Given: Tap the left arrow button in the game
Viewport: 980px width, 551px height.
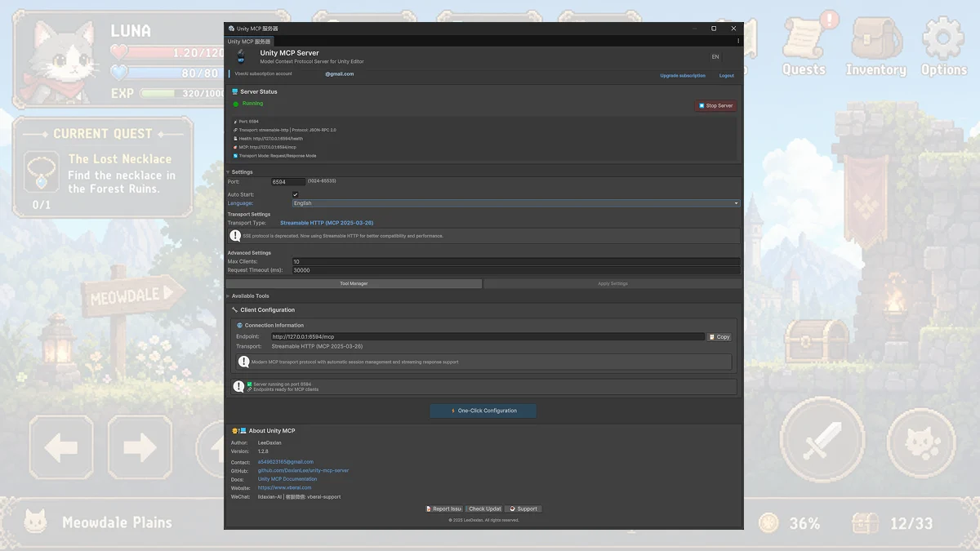Looking at the screenshot, I should tap(61, 447).
